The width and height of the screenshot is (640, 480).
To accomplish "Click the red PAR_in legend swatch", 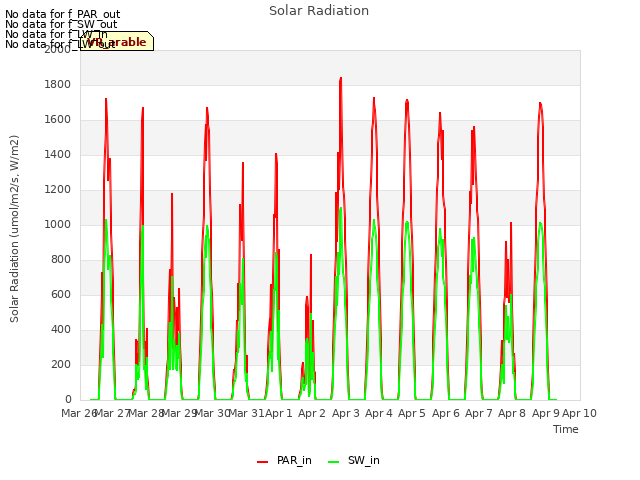I will pyautogui.click(x=262, y=462).
